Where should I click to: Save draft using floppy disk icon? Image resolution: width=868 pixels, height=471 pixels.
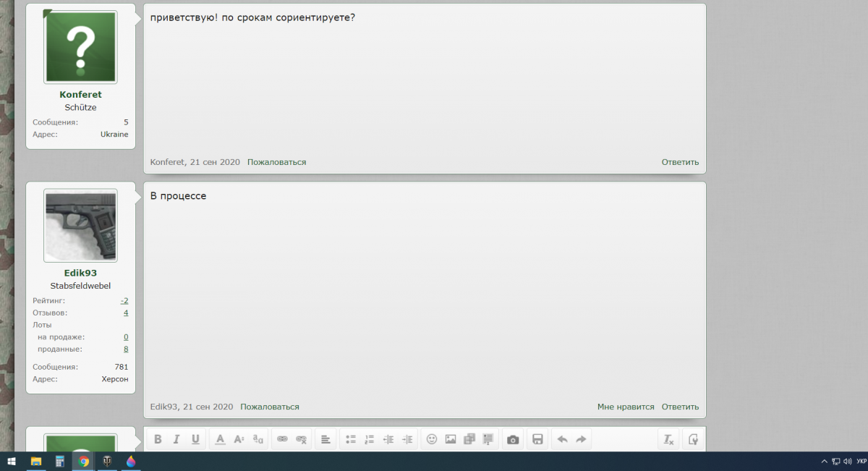pos(537,439)
